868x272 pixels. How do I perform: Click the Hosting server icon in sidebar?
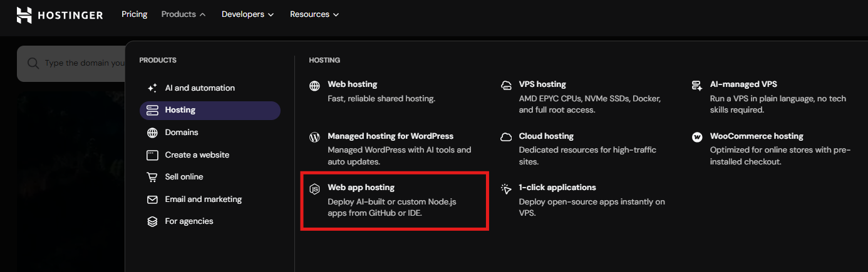(x=152, y=110)
